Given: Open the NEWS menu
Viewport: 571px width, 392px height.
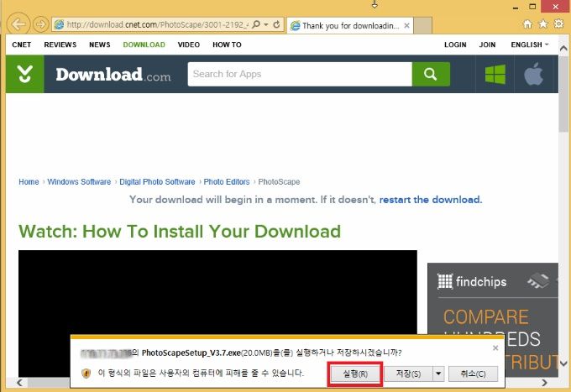Looking at the screenshot, I should [99, 44].
